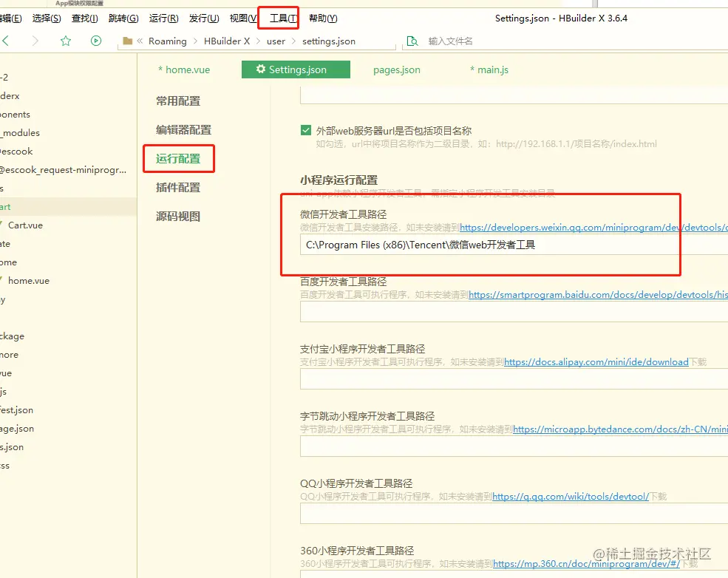Click the star favorites icon in the toolbar
The height and width of the screenshot is (578, 728).
tap(65, 41)
